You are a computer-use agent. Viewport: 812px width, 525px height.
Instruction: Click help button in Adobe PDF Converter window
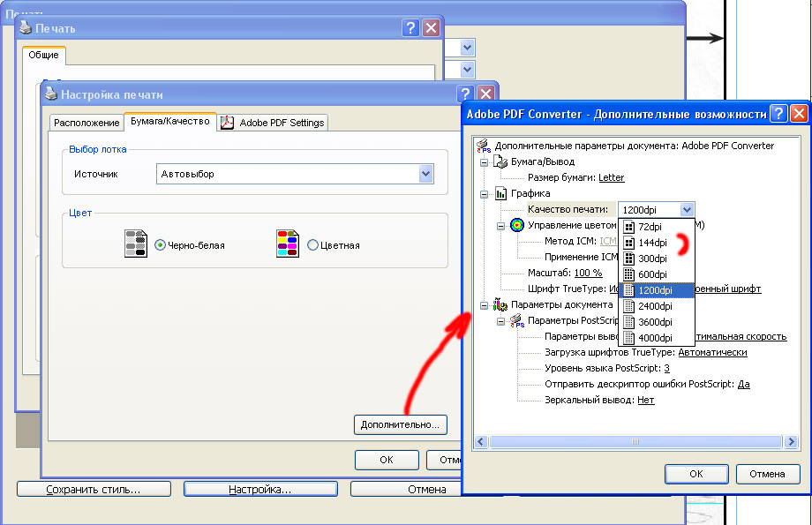[x=778, y=114]
